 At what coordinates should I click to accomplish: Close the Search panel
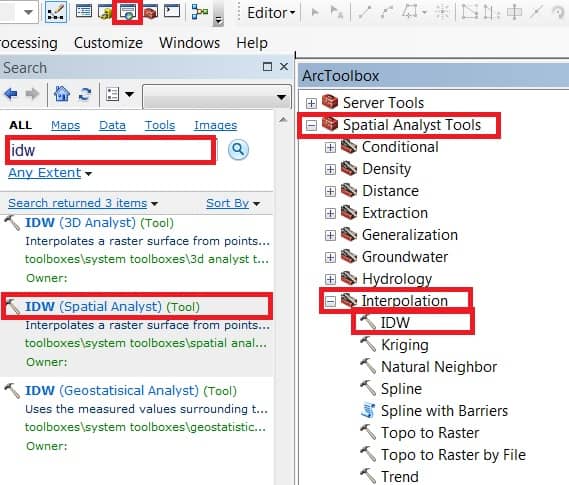pyautogui.click(x=284, y=67)
